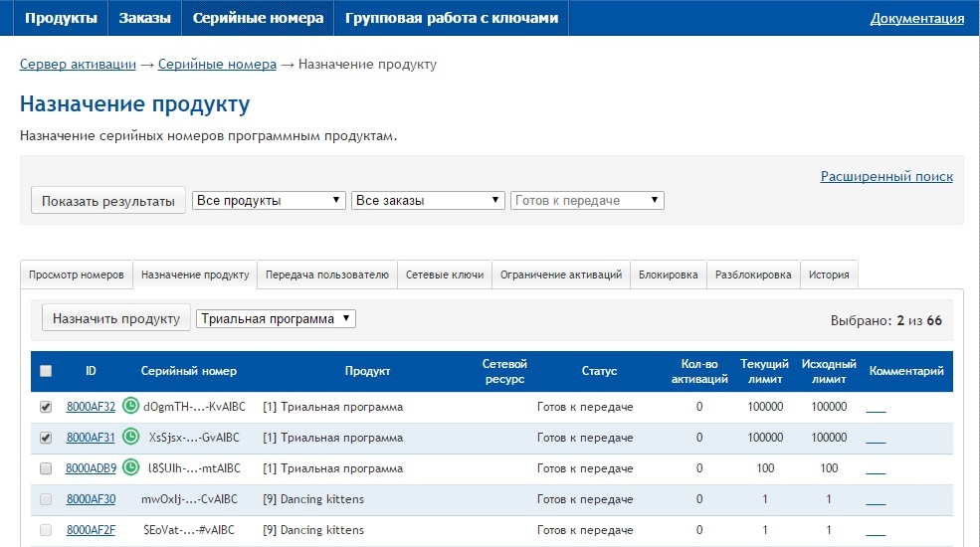Expand the 'Все заказы' dropdown
980x547 pixels.
(x=428, y=200)
